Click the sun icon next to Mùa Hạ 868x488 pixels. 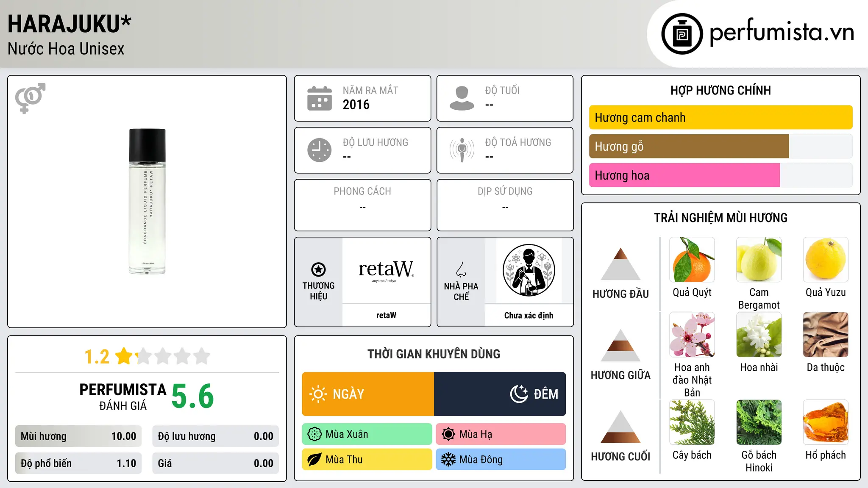click(x=448, y=434)
